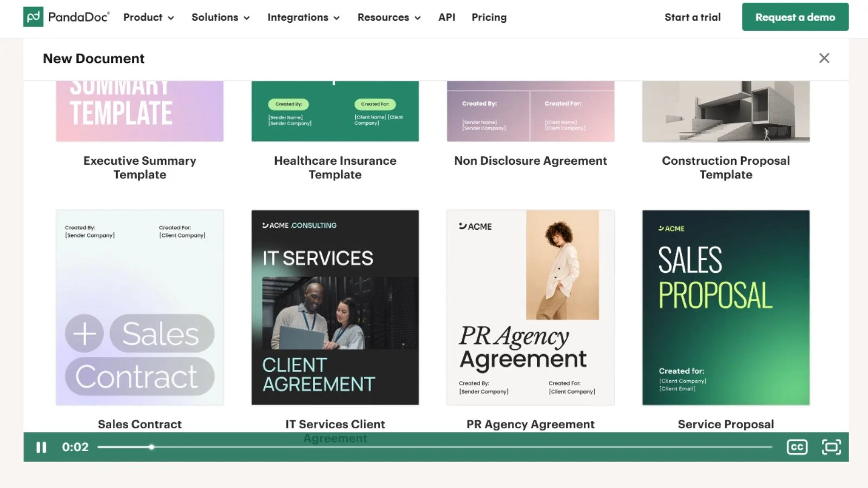Close the New Document dialog
This screenshot has width=868, height=488.
pyautogui.click(x=824, y=58)
